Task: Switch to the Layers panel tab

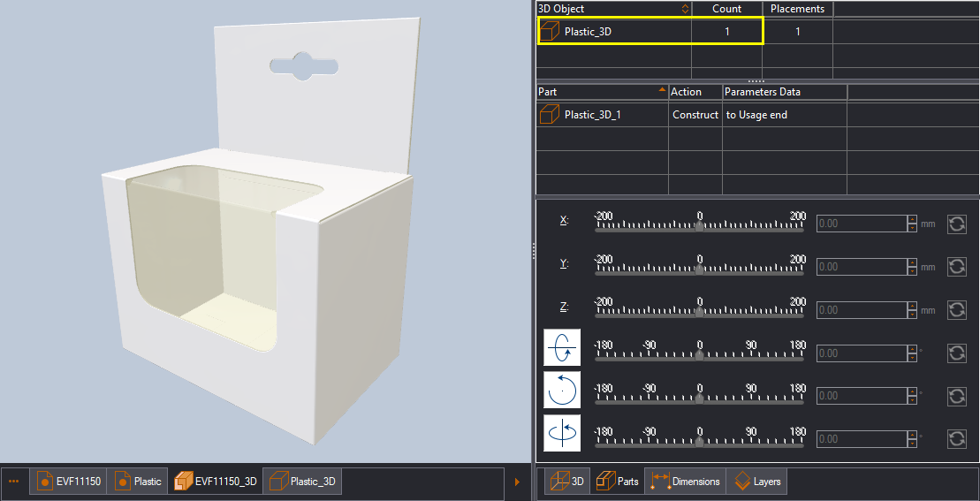Action: 756,482
